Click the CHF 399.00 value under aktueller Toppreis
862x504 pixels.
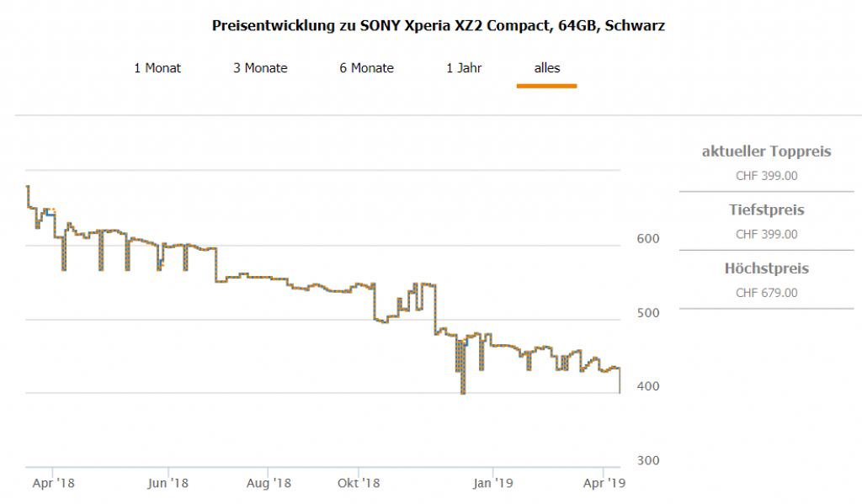tap(766, 176)
